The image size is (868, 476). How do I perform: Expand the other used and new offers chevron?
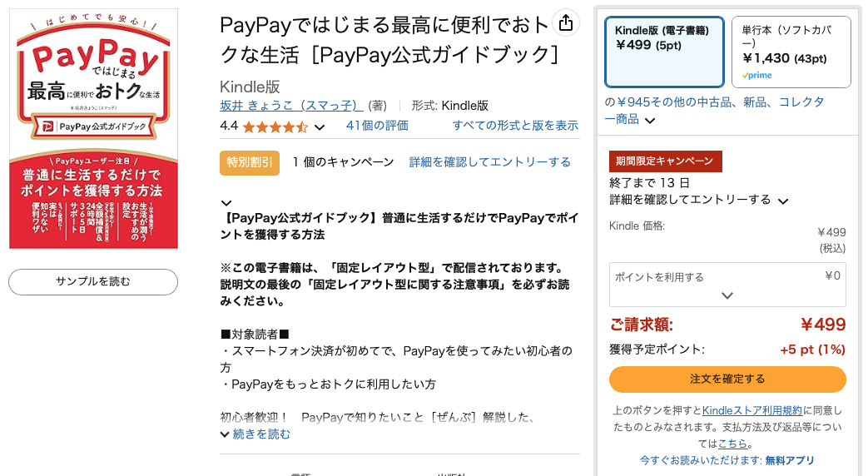click(651, 120)
